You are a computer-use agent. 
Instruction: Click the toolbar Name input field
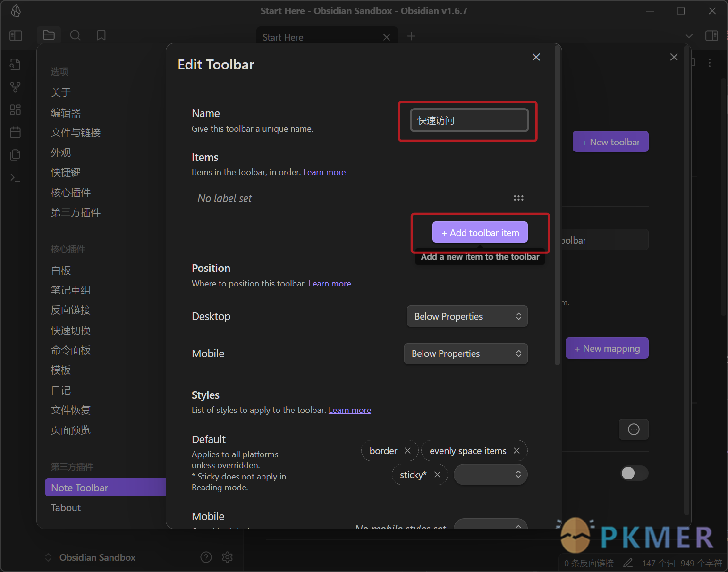click(x=469, y=120)
